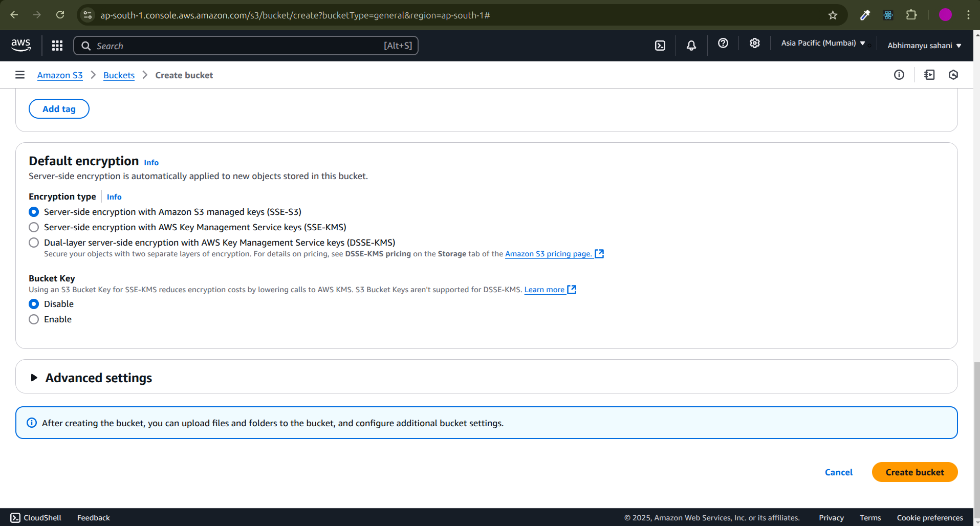Click the AWS search input field
This screenshot has width=980, height=526.
pos(246,46)
